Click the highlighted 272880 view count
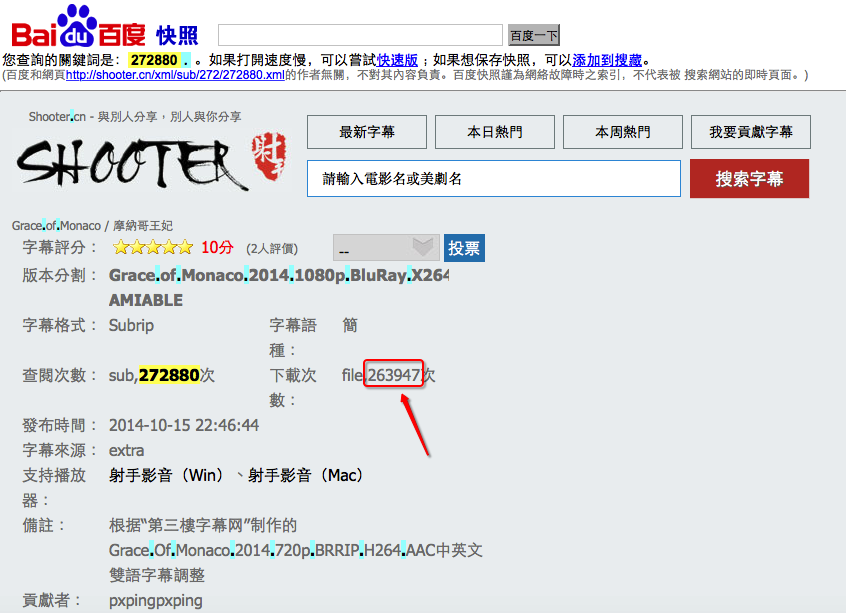 click(169, 375)
